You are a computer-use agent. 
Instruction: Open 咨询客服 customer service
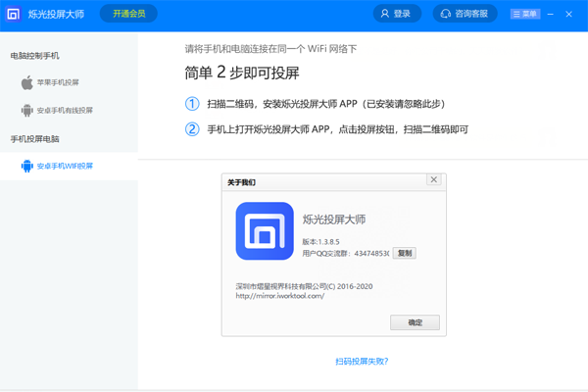pos(465,14)
